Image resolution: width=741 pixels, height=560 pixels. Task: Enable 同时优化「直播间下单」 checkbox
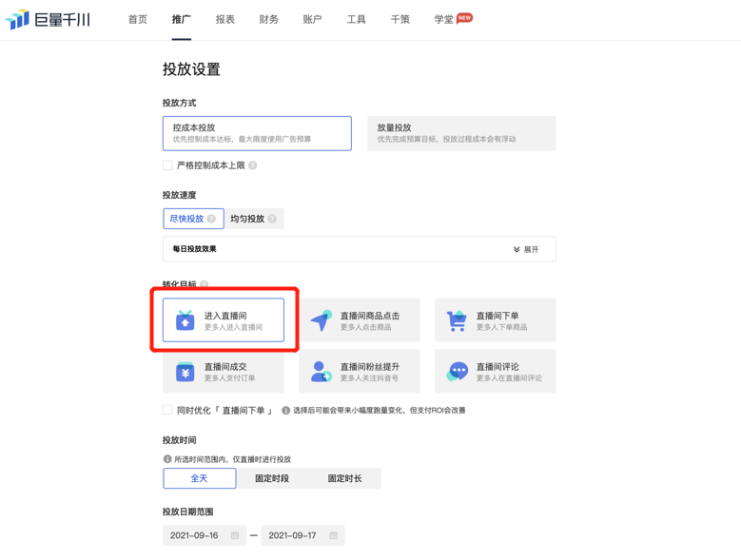click(167, 410)
